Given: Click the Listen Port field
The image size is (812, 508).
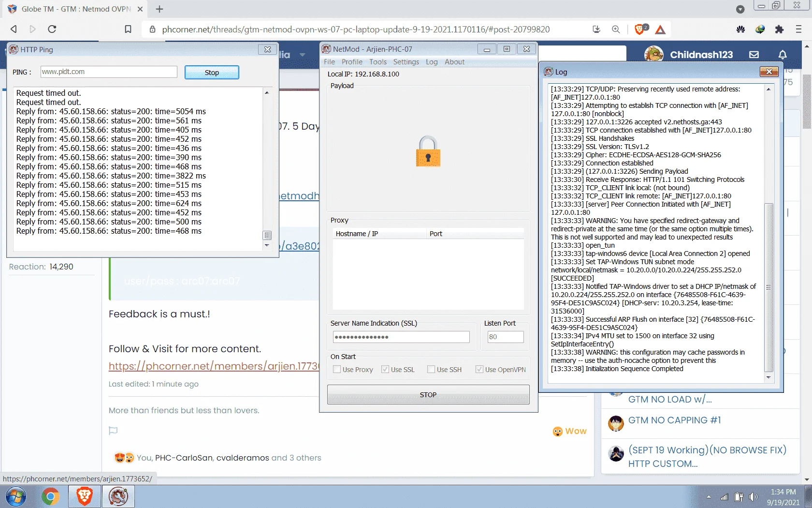Looking at the screenshot, I should click(506, 337).
